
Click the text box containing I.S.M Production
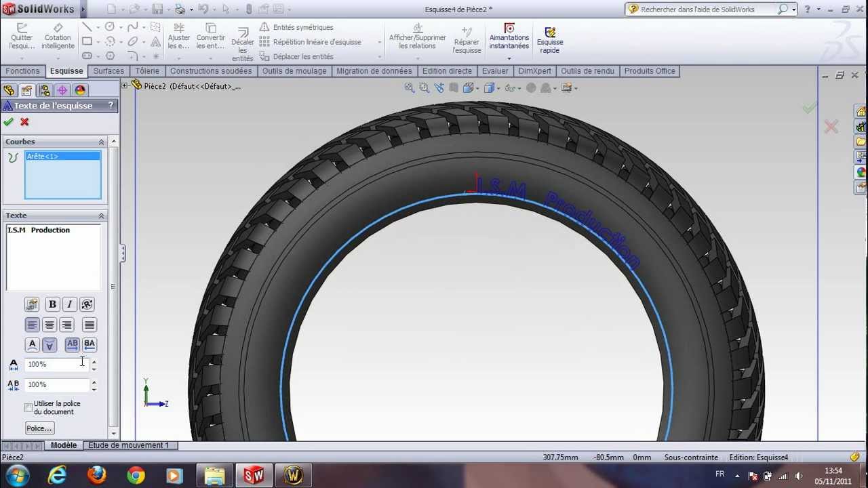click(x=54, y=257)
